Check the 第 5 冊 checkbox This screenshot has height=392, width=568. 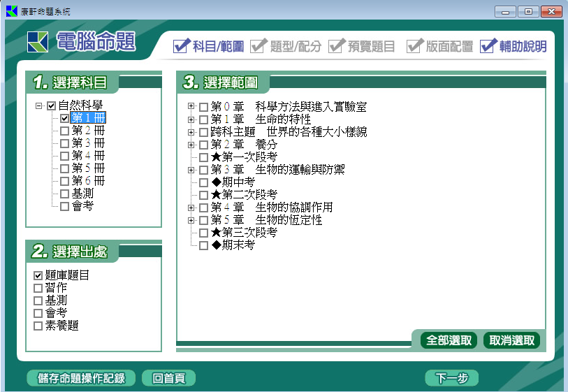pos(64,168)
